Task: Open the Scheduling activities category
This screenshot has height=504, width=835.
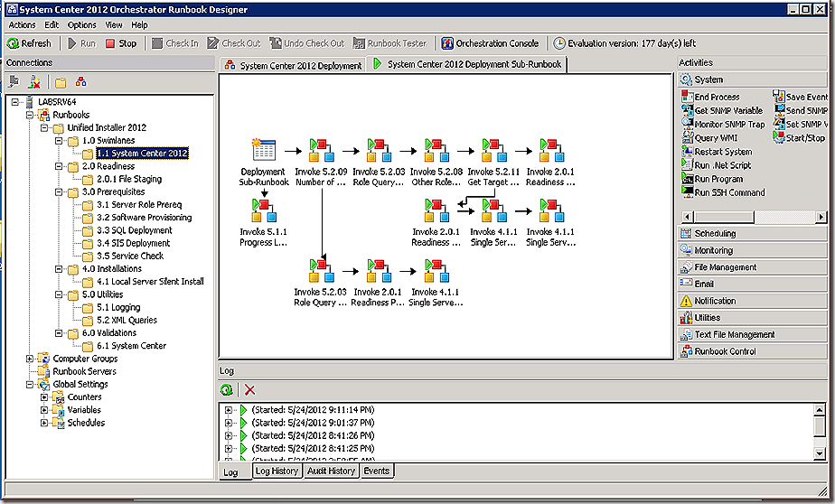Action: 752,234
